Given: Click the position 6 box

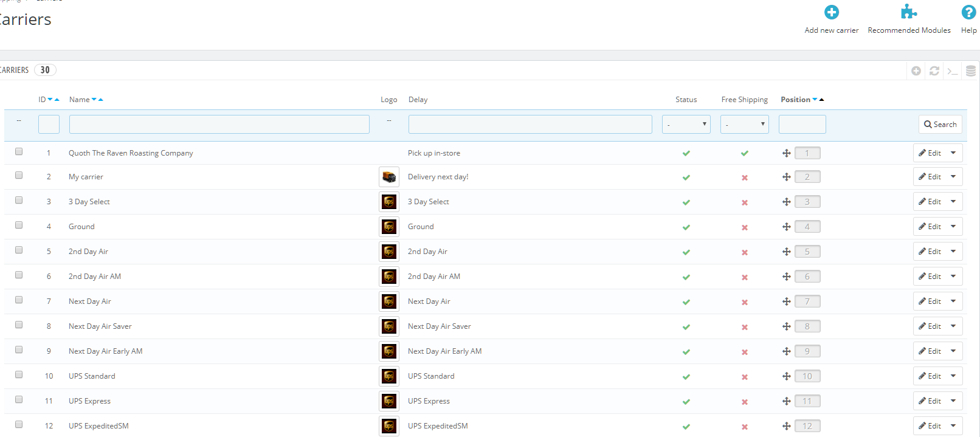Looking at the screenshot, I should 807,277.
